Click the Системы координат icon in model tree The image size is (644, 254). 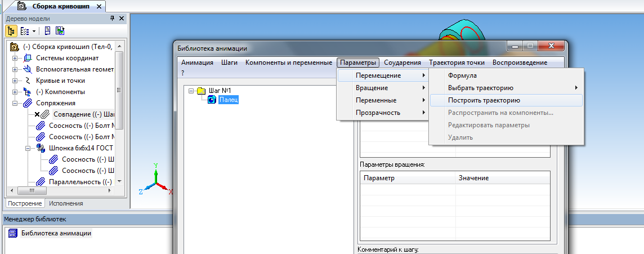click(x=28, y=58)
